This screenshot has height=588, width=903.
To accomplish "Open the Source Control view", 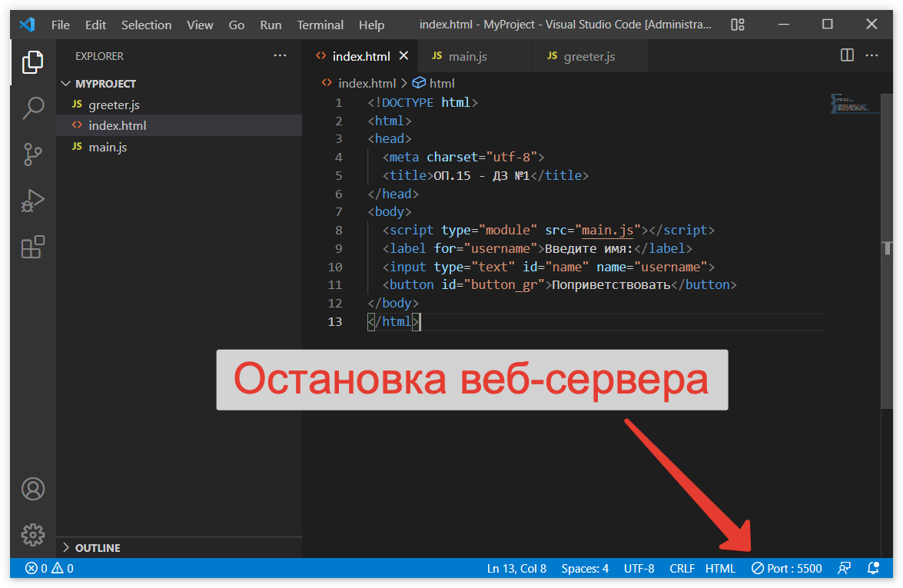I will 32,154.
